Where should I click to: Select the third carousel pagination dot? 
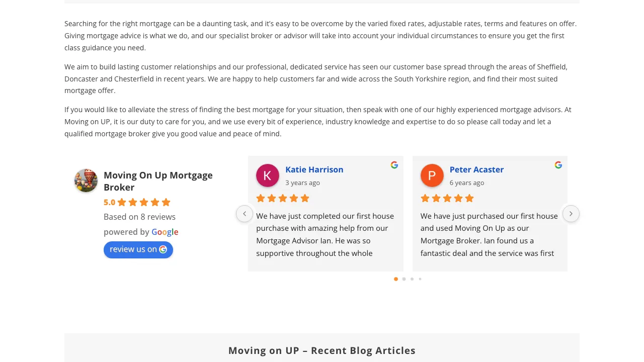[412, 279]
